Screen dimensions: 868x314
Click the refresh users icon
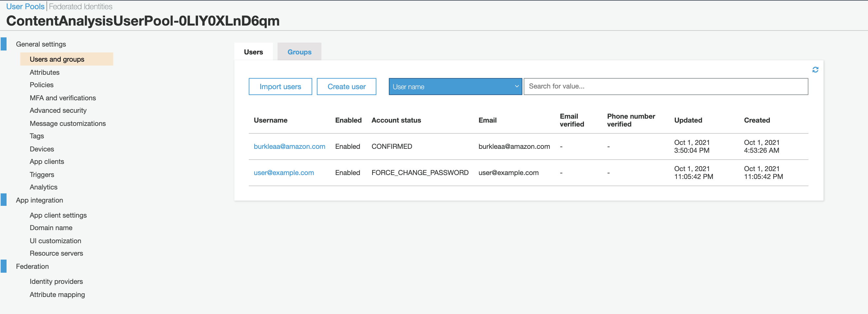(x=815, y=70)
